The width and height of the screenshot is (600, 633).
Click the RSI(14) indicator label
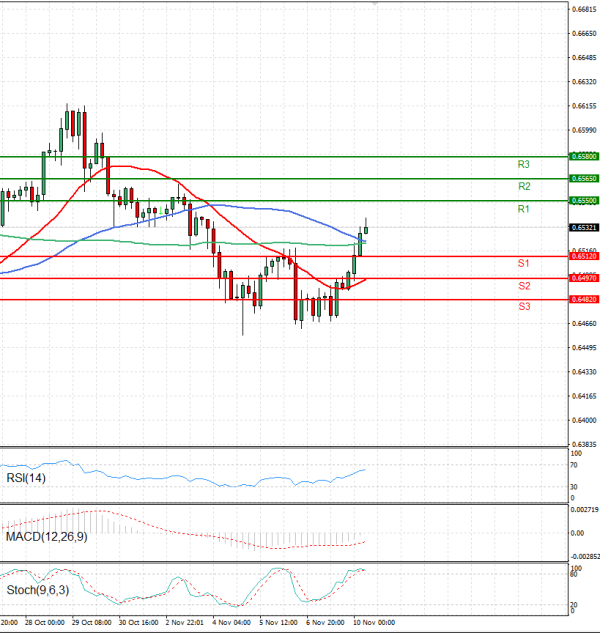coord(26,479)
